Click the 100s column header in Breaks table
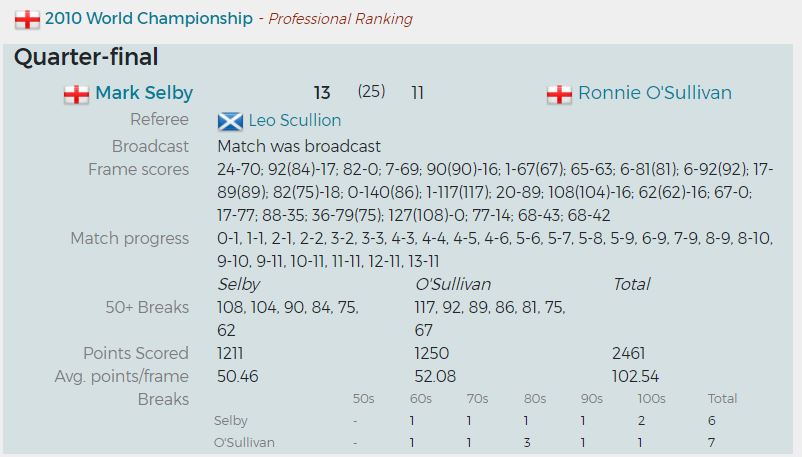Image resolution: width=802 pixels, height=457 pixels. click(x=652, y=398)
